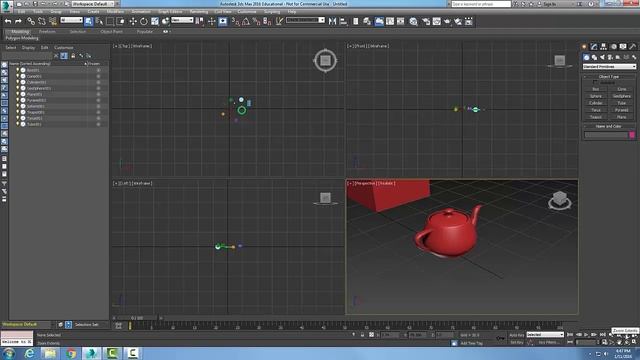Screen dimensions: 640x360
Task: Select Tube001 in Scene Explorer
Action: click(x=34, y=124)
